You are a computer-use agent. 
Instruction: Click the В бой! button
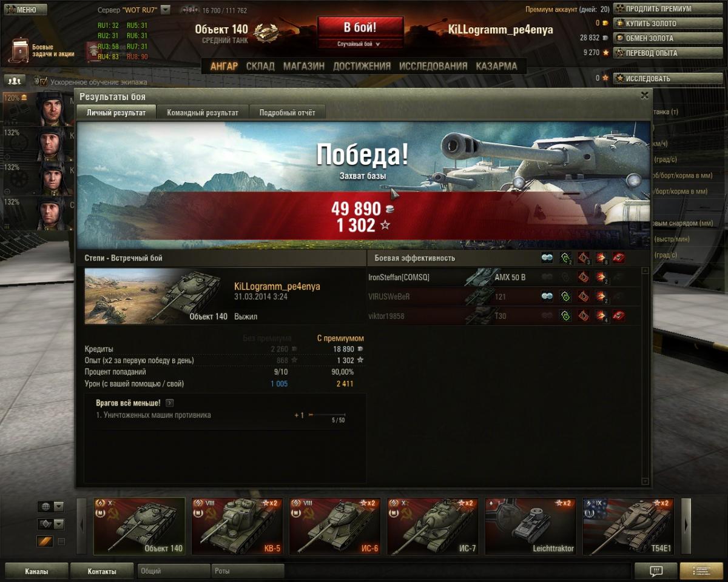point(360,28)
